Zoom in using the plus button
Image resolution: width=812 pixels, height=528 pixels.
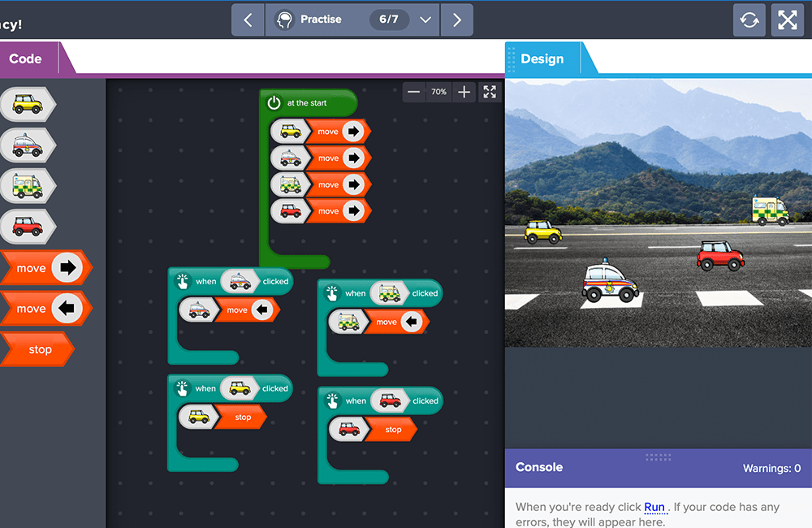pos(463,92)
